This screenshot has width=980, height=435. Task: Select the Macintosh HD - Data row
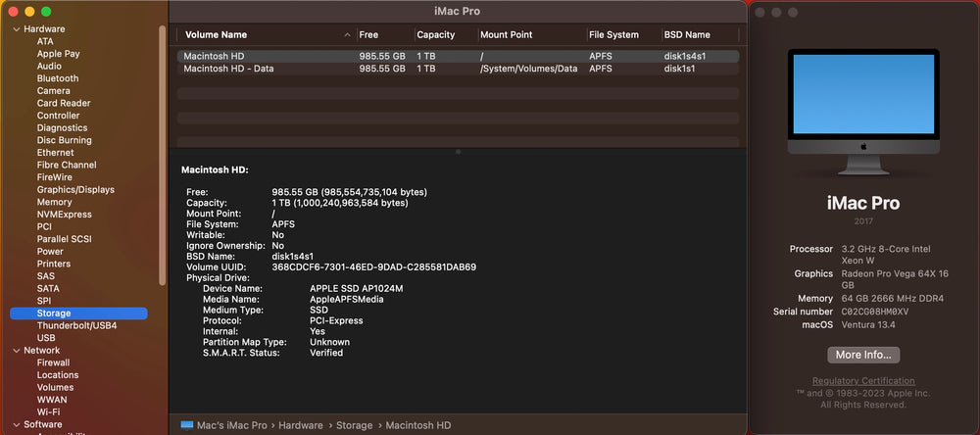coord(458,69)
